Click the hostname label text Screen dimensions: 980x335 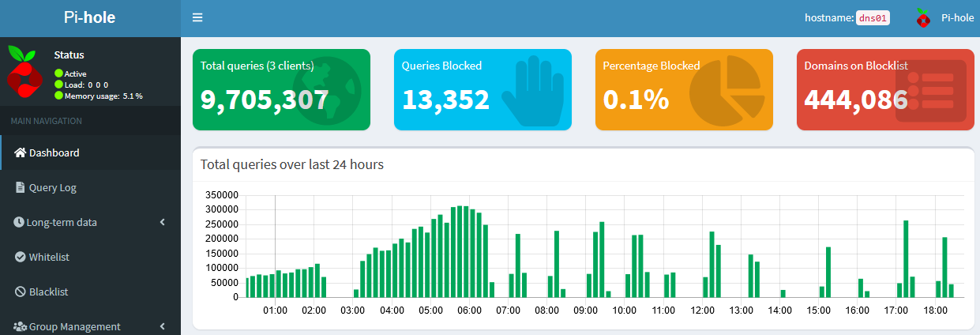pyautogui.click(x=828, y=17)
